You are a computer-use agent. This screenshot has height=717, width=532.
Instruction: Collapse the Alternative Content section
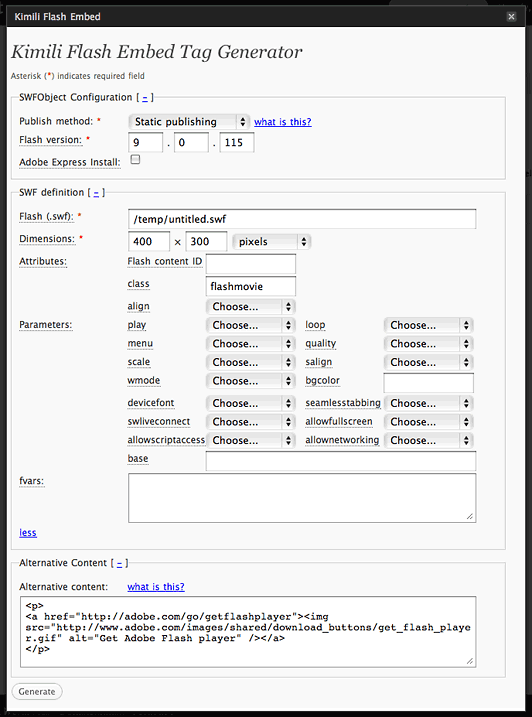point(119,563)
